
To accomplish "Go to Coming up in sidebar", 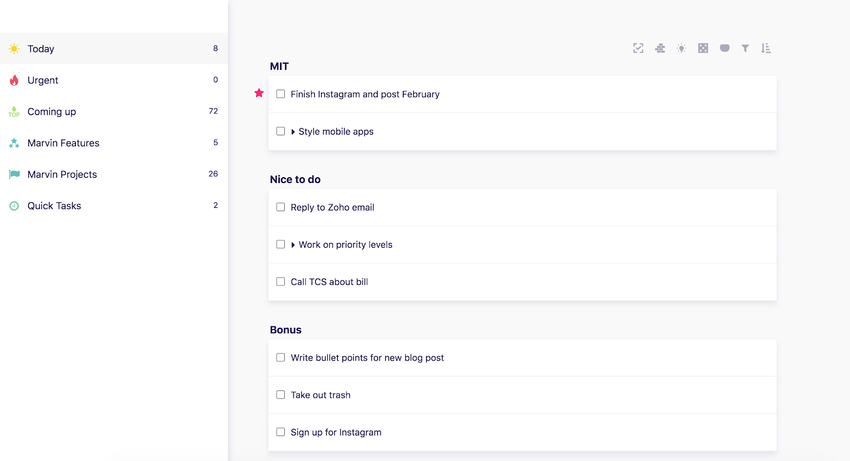I will [x=52, y=112].
